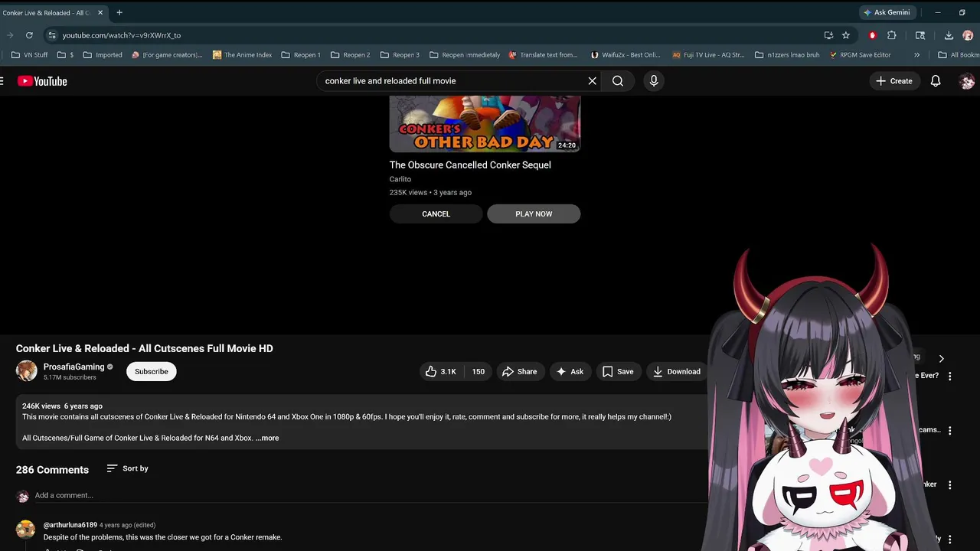This screenshot has width=980, height=551.
Task: Open the new tab with plus icon
Action: pos(119,12)
